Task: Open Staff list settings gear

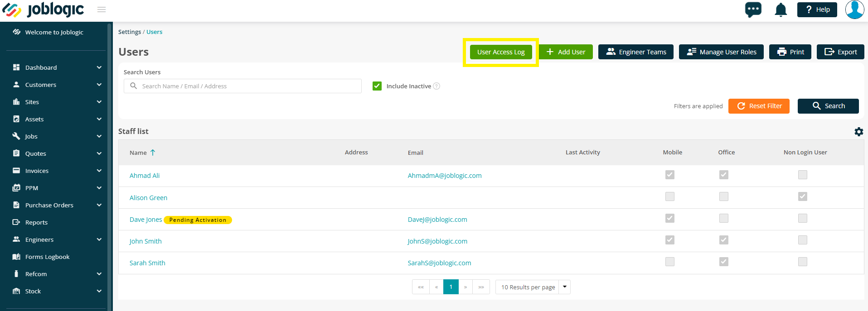Action: point(859,132)
